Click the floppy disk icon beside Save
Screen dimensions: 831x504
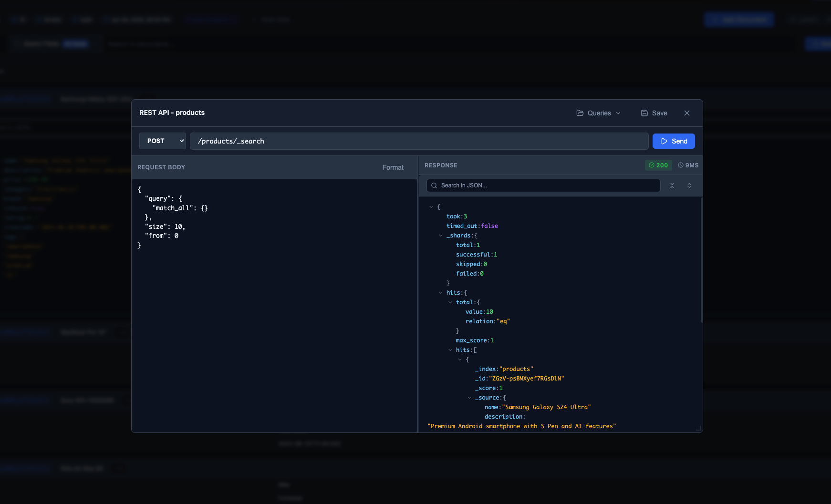tap(644, 113)
